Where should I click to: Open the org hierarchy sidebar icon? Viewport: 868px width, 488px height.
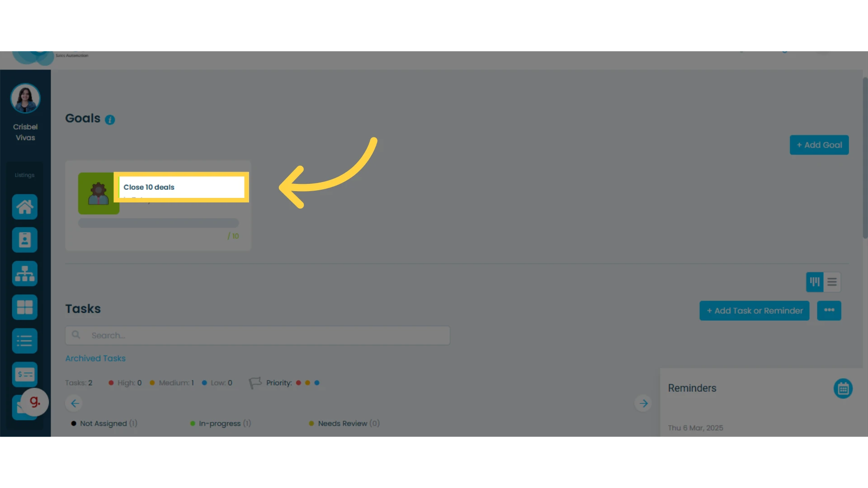[x=25, y=274]
